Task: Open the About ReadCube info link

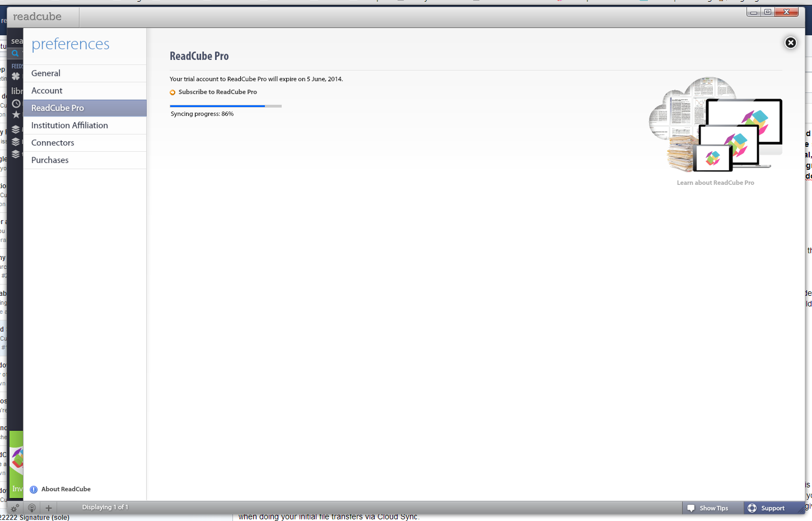Action: (60, 489)
